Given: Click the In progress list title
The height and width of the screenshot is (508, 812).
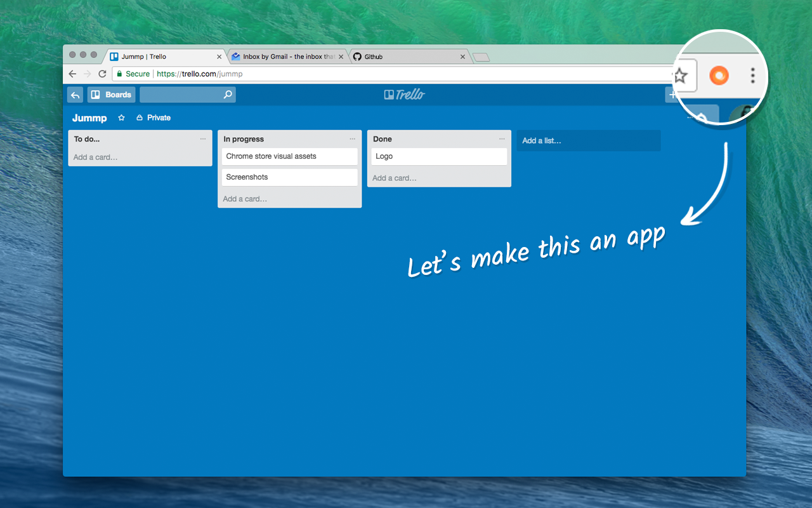Looking at the screenshot, I should tap(244, 139).
